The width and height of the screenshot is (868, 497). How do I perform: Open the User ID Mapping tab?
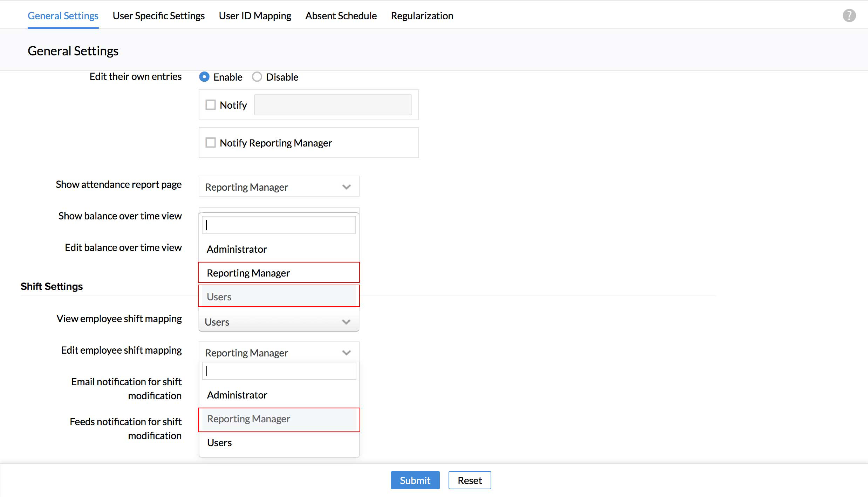(x=255, y=16)
